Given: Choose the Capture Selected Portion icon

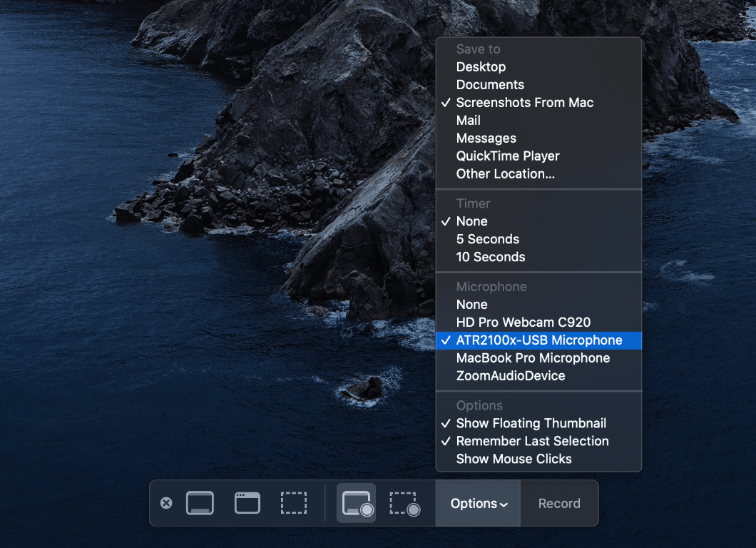Looking at the screenshot, I should [294, 503].
